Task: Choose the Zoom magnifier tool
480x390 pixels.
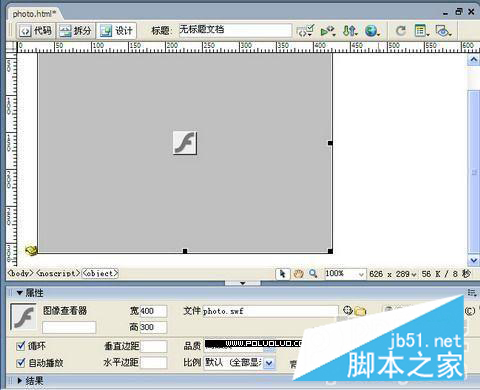Action: coord(313,274)
